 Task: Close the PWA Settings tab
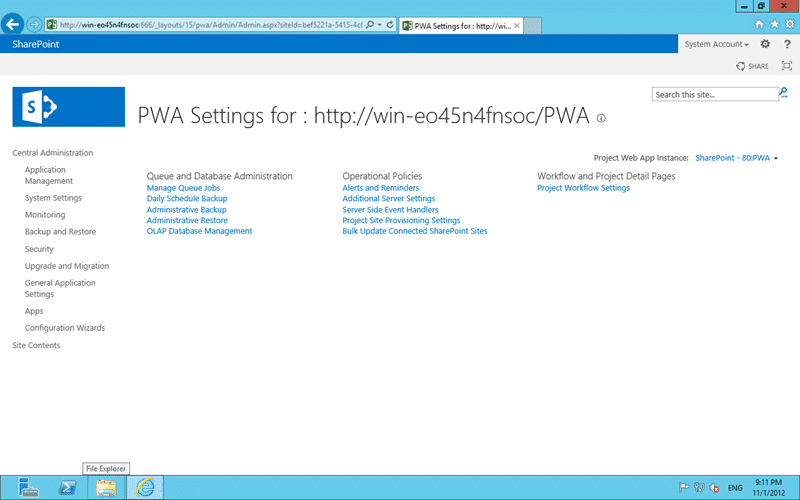[x=517, y=26]
